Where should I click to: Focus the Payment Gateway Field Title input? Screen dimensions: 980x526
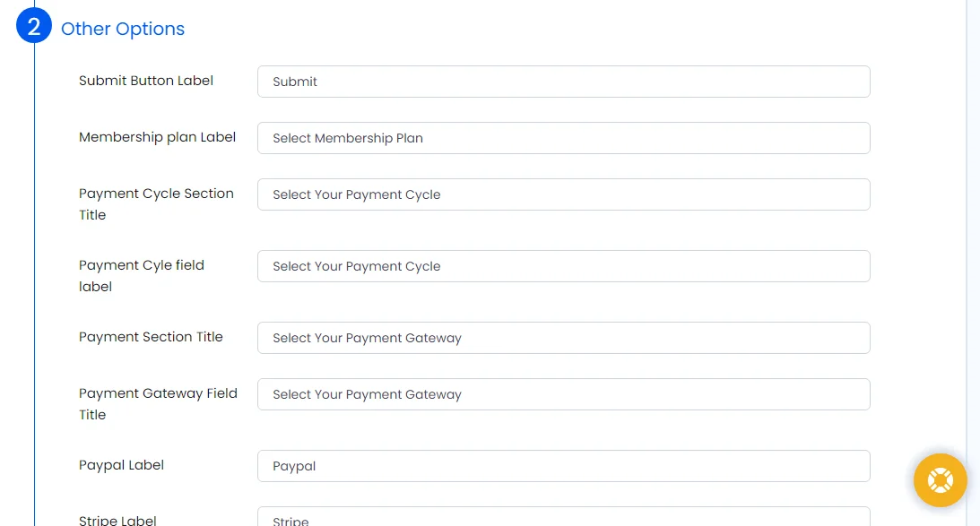coord(563,394)
